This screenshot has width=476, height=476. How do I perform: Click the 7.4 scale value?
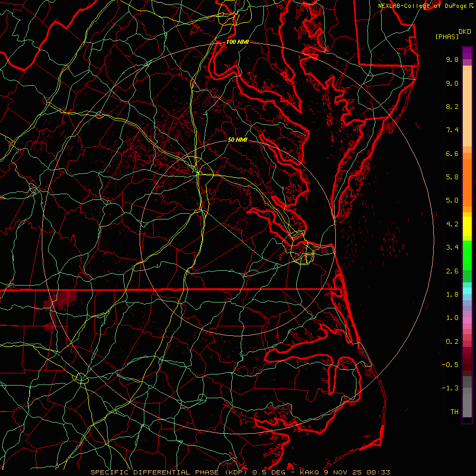click(452, 130)
